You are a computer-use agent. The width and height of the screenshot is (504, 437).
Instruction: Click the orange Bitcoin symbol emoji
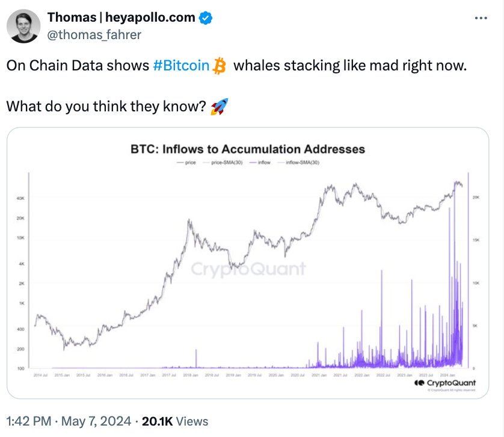[x=219, y=66]
